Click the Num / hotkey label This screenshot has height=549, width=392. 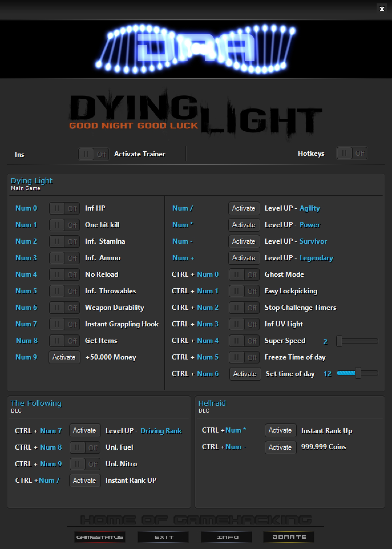[183, 208]
